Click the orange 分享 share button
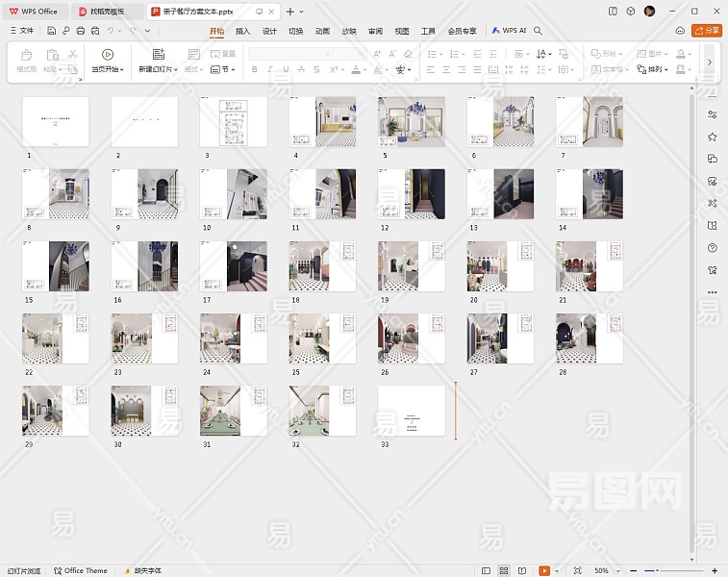728x577 pixels. tap(707, 31)
